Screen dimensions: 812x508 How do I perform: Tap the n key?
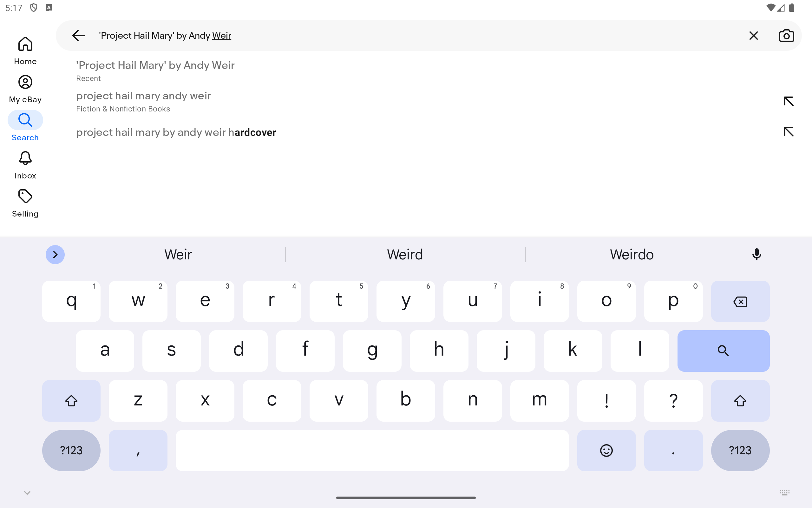[473, 400]
